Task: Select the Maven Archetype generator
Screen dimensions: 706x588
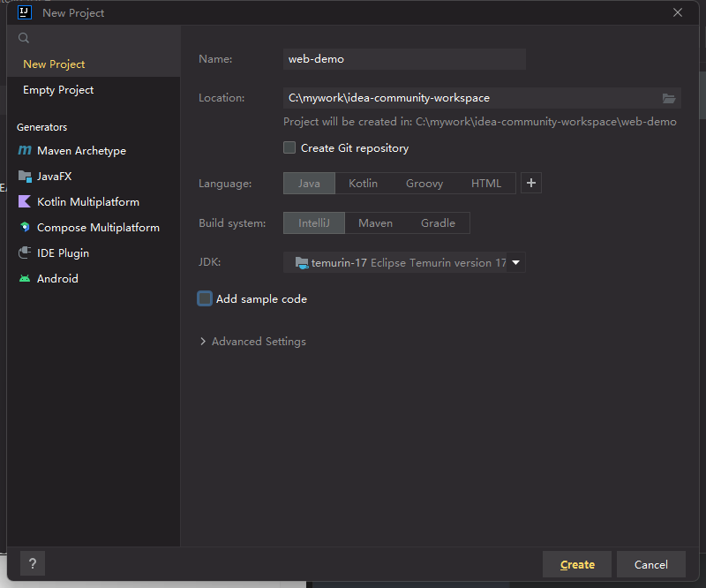Action: [x=94, y=150]
